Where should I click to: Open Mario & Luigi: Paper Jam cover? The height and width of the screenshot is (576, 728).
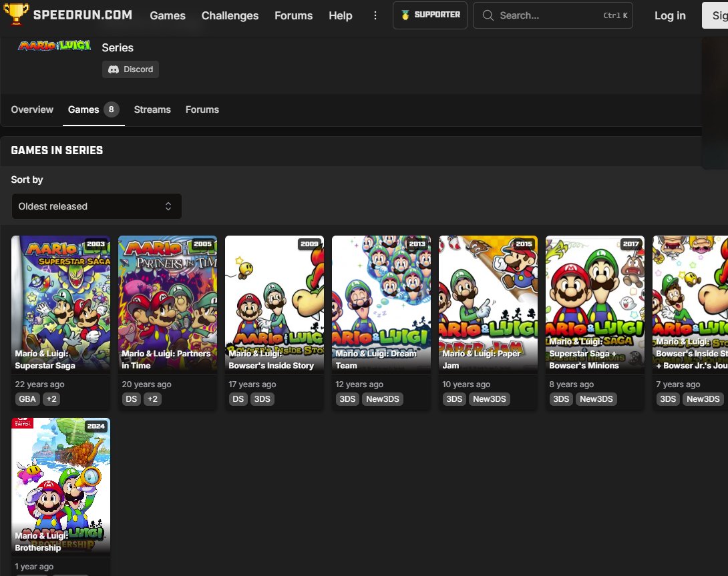click(488, 304)
